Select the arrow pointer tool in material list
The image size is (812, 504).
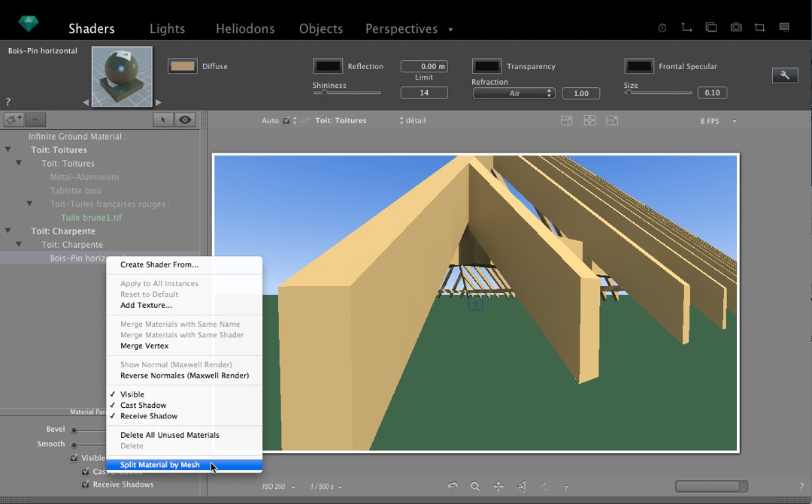click(x=163, y=119)
